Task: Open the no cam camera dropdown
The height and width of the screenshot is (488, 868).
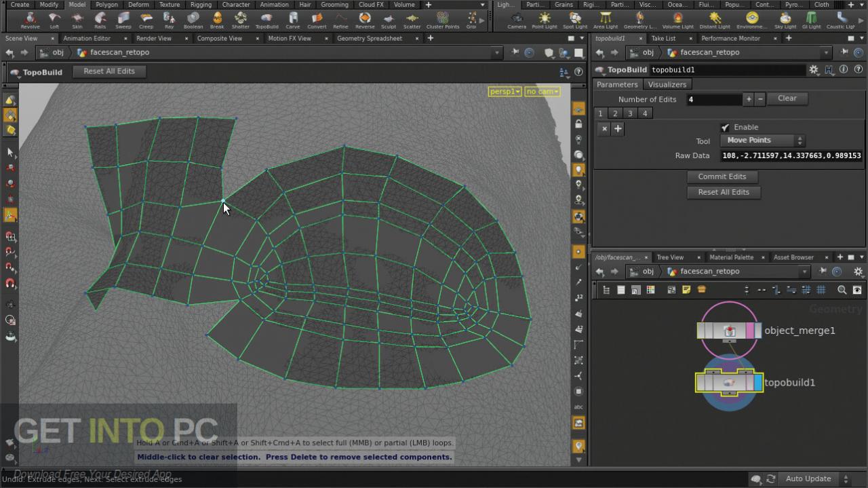Action: pyautogui.click(x=542, y=92)
